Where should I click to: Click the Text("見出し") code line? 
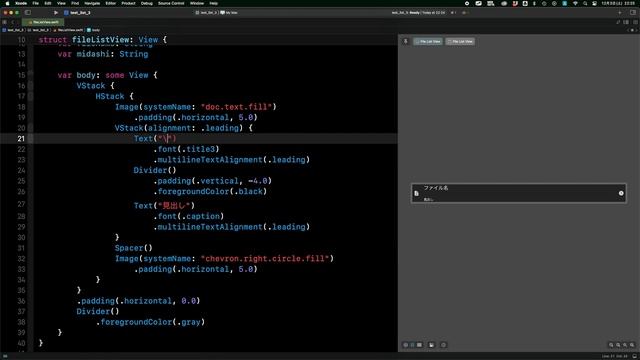[164, 206]
